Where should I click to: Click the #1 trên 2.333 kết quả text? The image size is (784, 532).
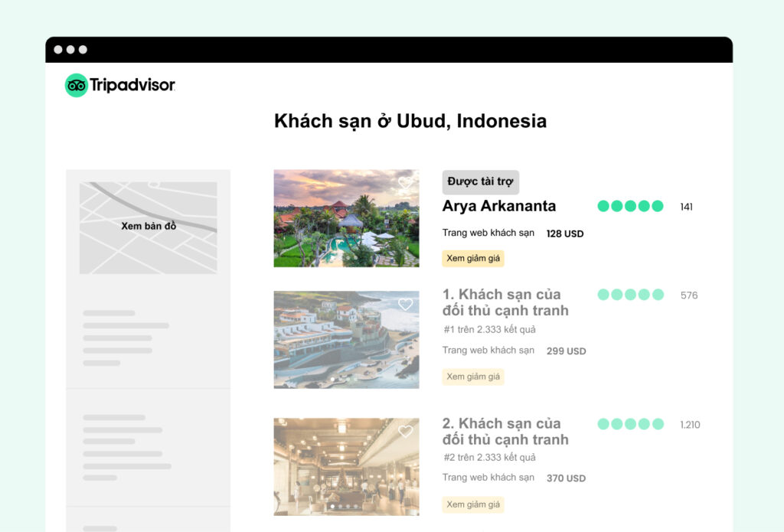(x=489, y=329)
